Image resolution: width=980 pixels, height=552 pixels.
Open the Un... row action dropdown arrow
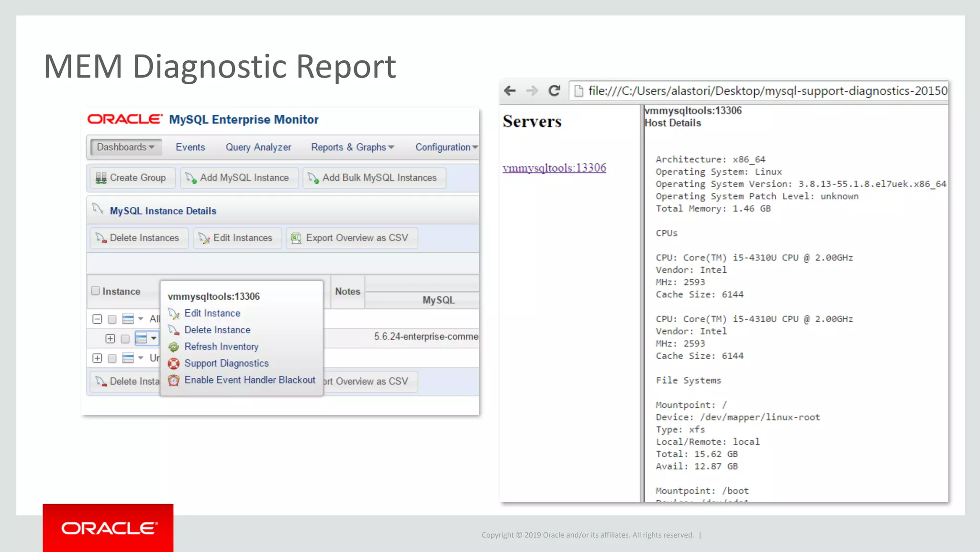pos(141,358)
